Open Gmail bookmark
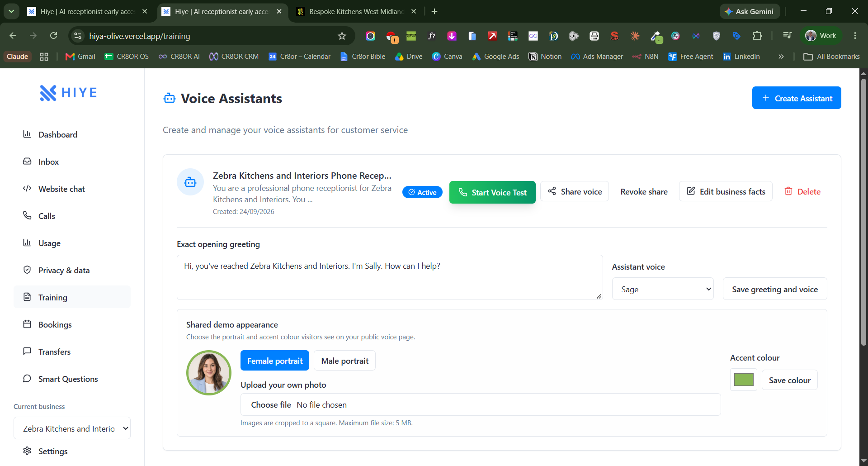The width and height of the screenshot is (868, 466). tap(80, 57)
